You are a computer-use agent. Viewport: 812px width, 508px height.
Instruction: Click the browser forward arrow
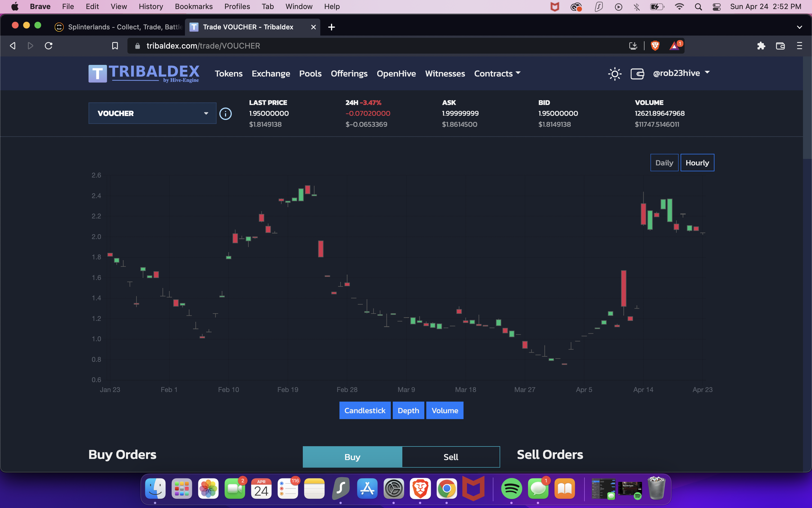point(30,46)
